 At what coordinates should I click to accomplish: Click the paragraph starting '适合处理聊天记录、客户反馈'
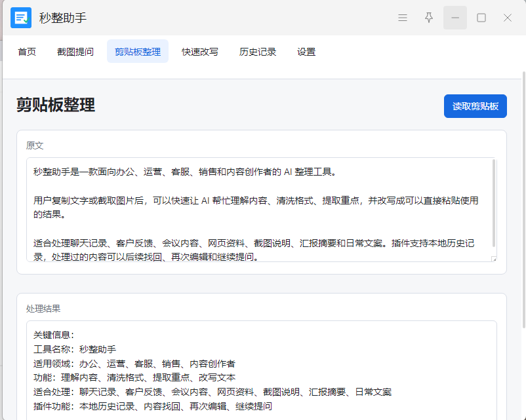tap(254, 250)
